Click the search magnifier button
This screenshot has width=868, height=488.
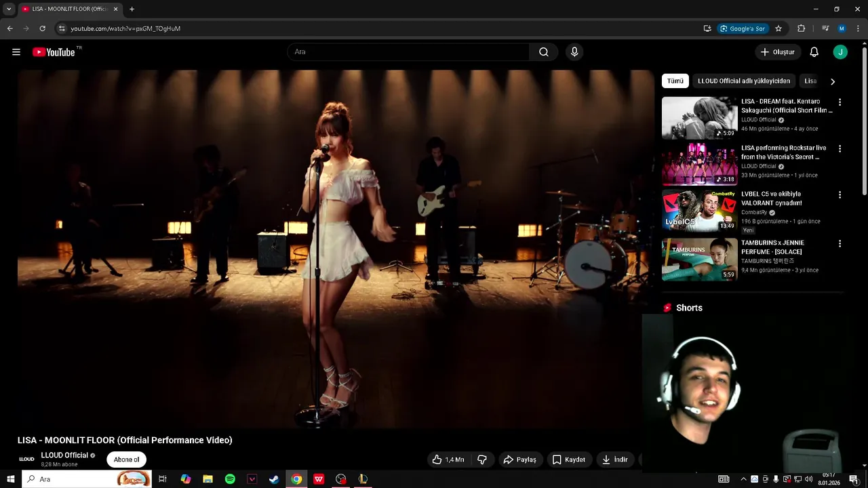[x=544, y=52]
